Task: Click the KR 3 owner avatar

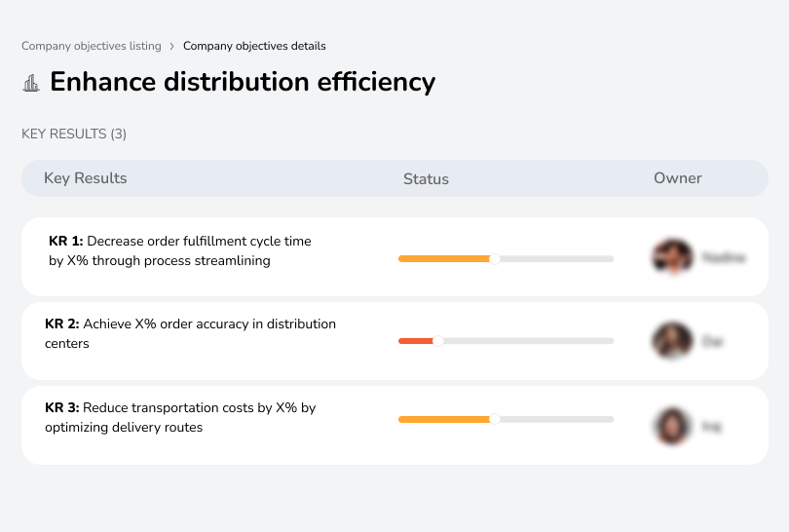Action: (x=672, y=426)
